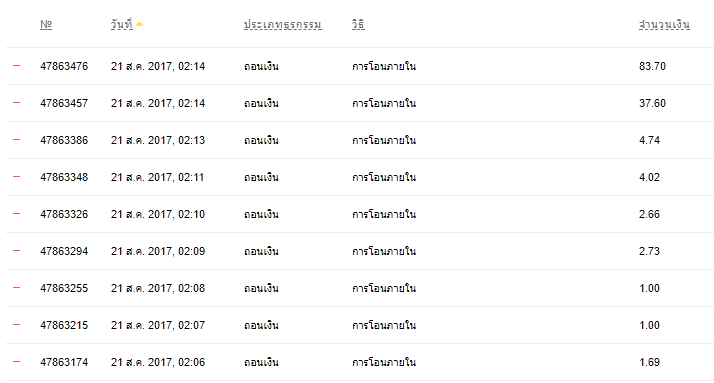The image size is (714, 383).
Task: Click the red minus icon for row 47863174
Action: pyautogui.click(x=16, y=362)
